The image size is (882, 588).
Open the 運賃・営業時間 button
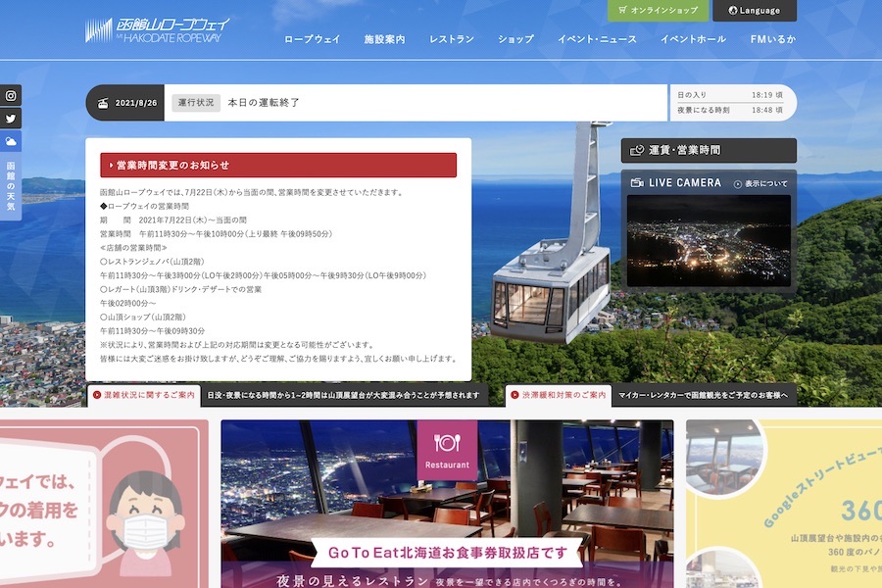[x=709, y=150]
